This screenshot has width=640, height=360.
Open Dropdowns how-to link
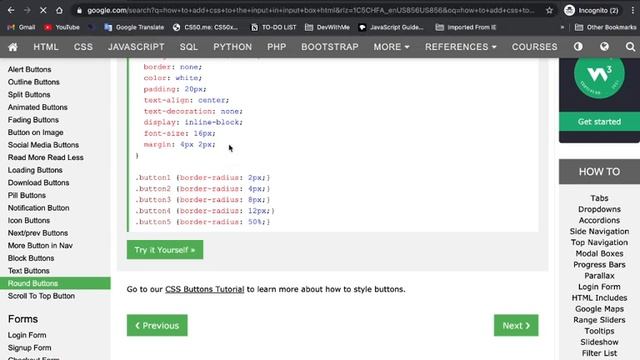point(599,209)
